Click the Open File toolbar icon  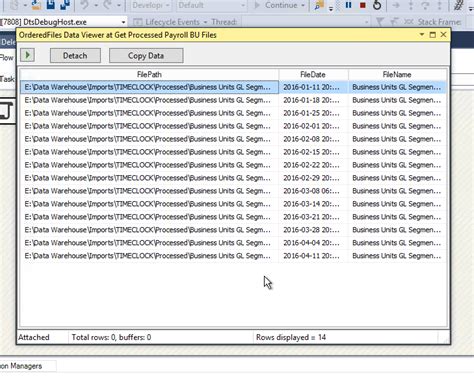point(36,5)
